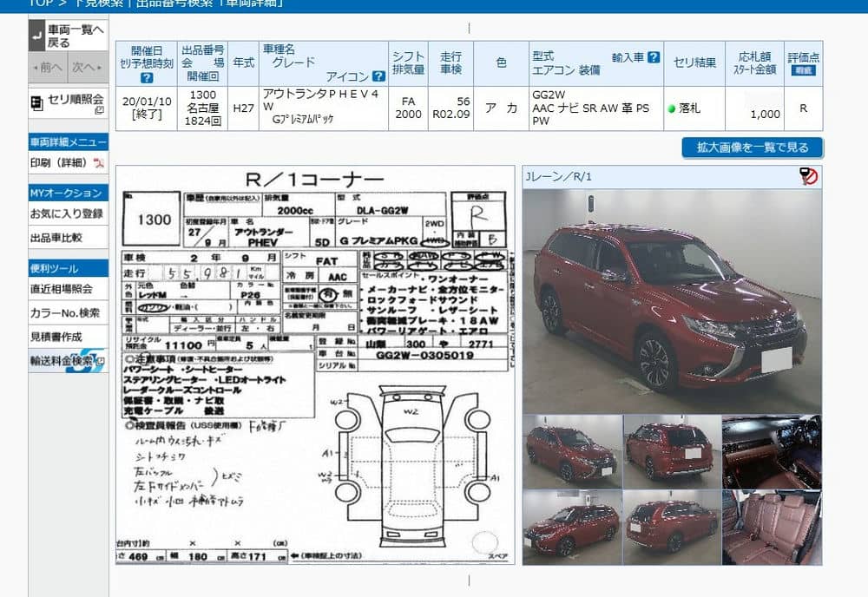Select 出品車比較 from the sidebar
Screen dimensions: 868x597
coord(56,238)
